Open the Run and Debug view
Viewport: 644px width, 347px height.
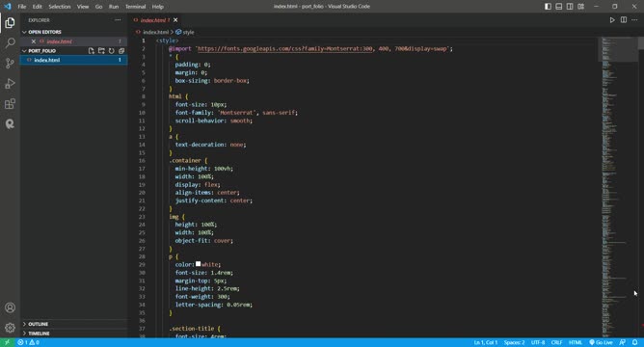point(10,83)
